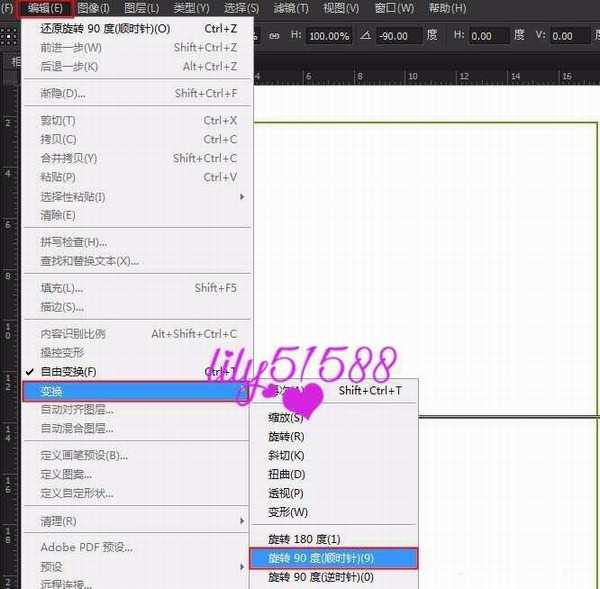Expand the 预设 submenu
This screenshot has height=589, width=600.
click(50, 565)
